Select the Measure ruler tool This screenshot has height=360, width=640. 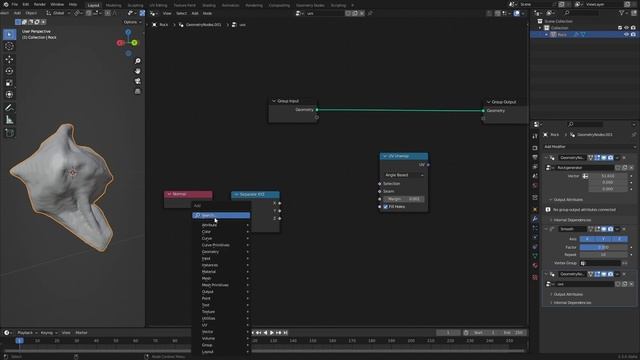coord(9,120)
